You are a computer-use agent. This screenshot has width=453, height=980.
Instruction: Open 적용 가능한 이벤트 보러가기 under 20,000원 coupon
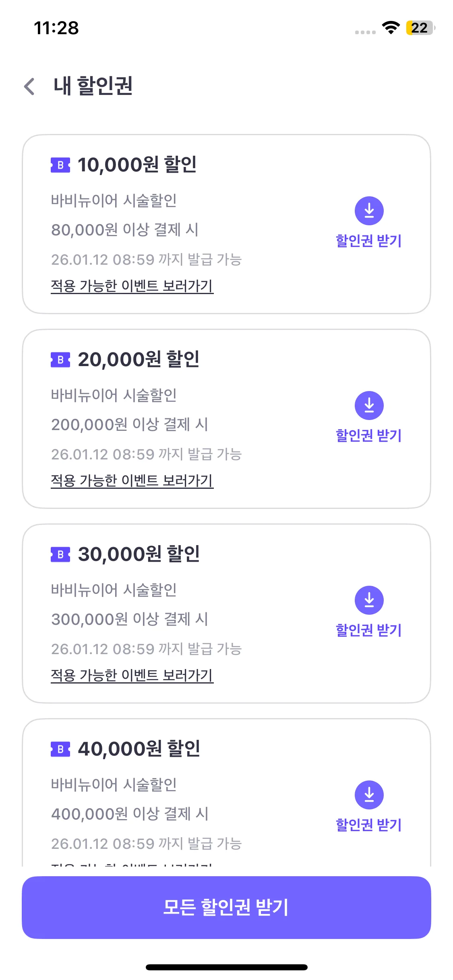[x=132, y=481]
